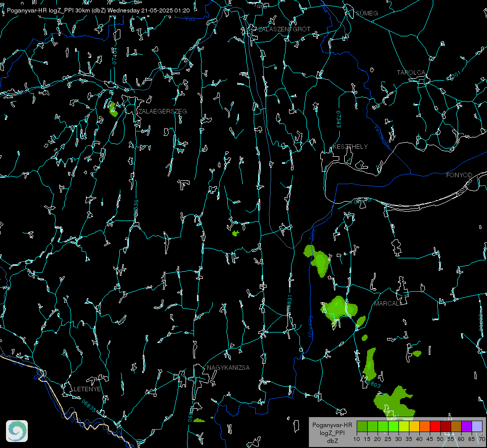Screen dimensions: 487x448
Task: Select the 30–35 dBZ yellow-green swatch
Action: [x=404, y=426]
